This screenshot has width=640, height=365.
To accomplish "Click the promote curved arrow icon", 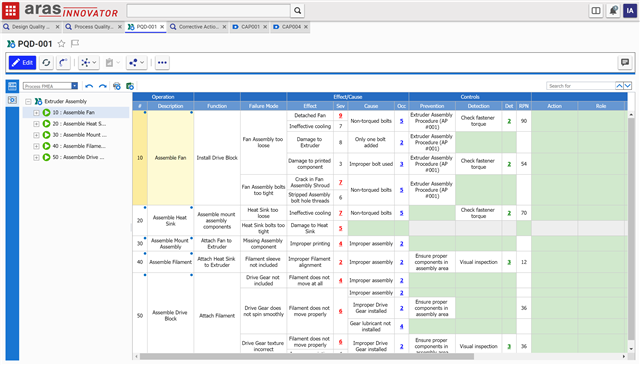I will (63, 62).
